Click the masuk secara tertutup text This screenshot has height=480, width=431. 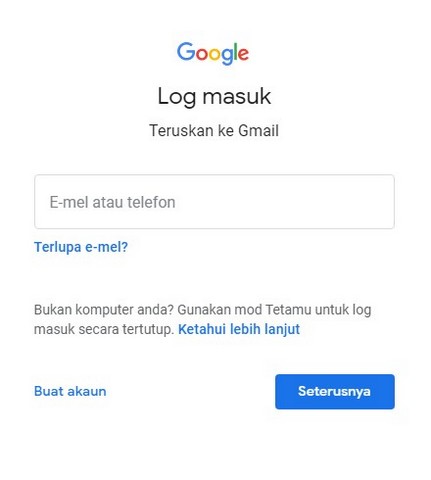(x=104, y=329)
